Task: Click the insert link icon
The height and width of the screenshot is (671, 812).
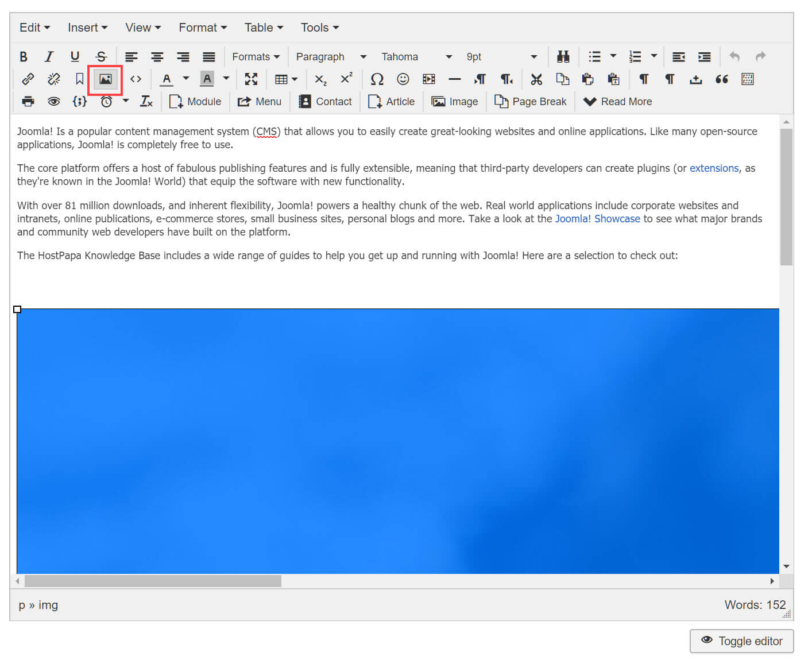Action: click(28, 79)
